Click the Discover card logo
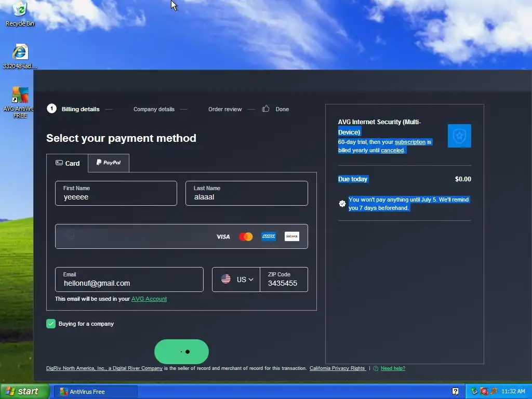The image size is (532, 399). point(292,236)
